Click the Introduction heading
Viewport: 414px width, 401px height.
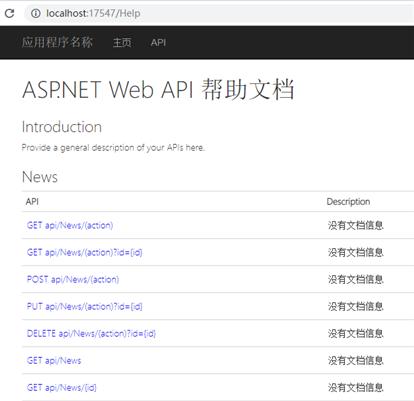coord(62,127)
